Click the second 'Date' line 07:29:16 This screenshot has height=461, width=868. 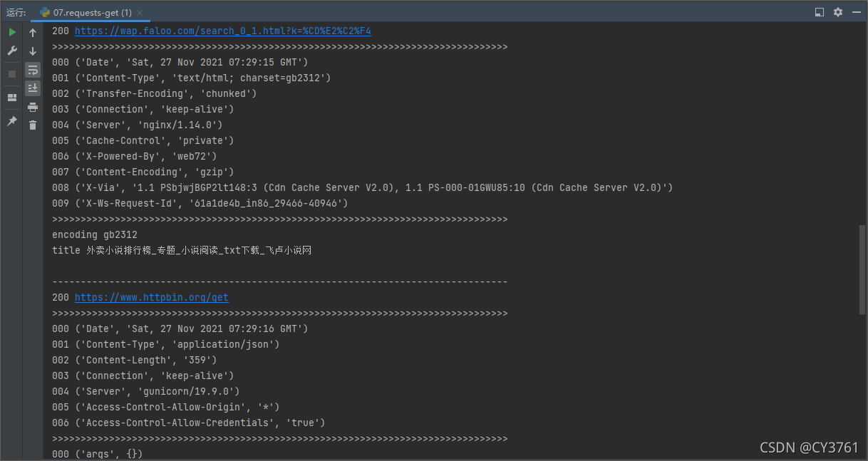(180, 329)
